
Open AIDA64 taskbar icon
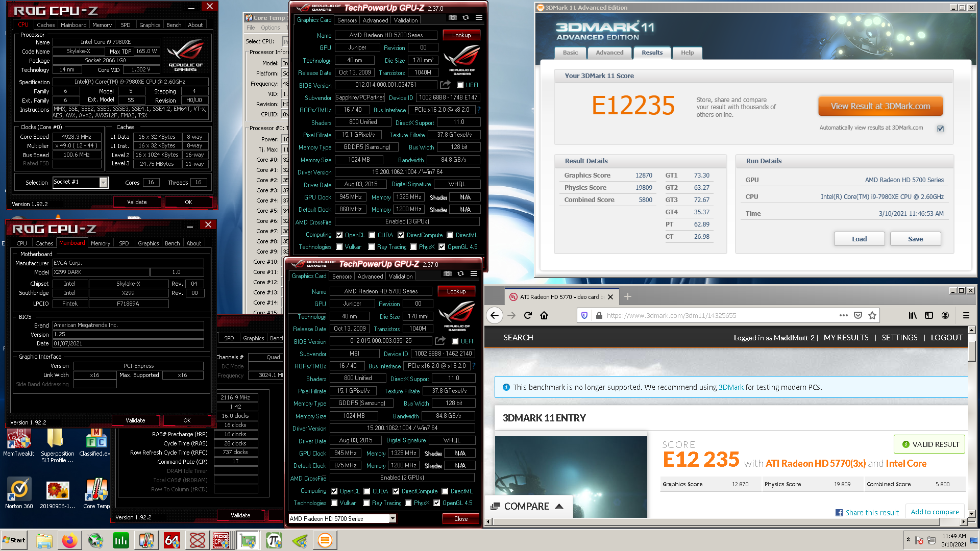pyautogui.click(x=171, y=540)
